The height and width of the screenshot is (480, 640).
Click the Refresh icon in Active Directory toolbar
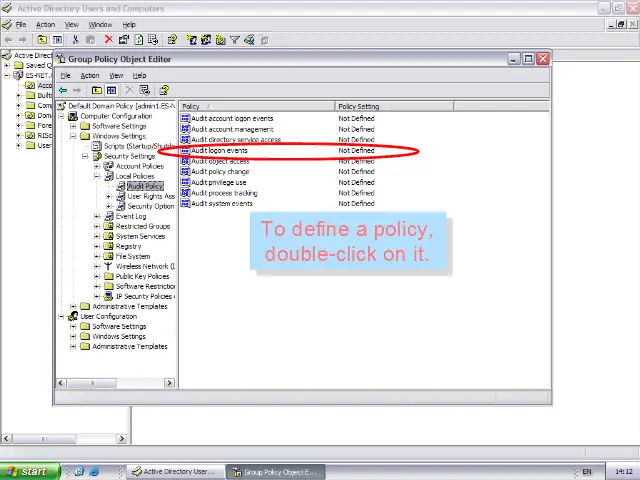(139, 40)
